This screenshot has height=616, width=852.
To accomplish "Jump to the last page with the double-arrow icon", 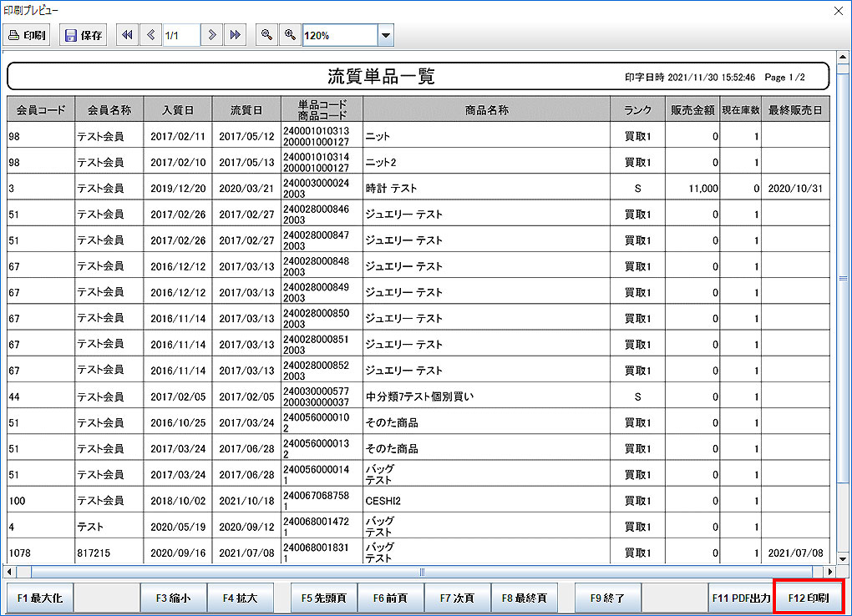I will coord(235,34).
